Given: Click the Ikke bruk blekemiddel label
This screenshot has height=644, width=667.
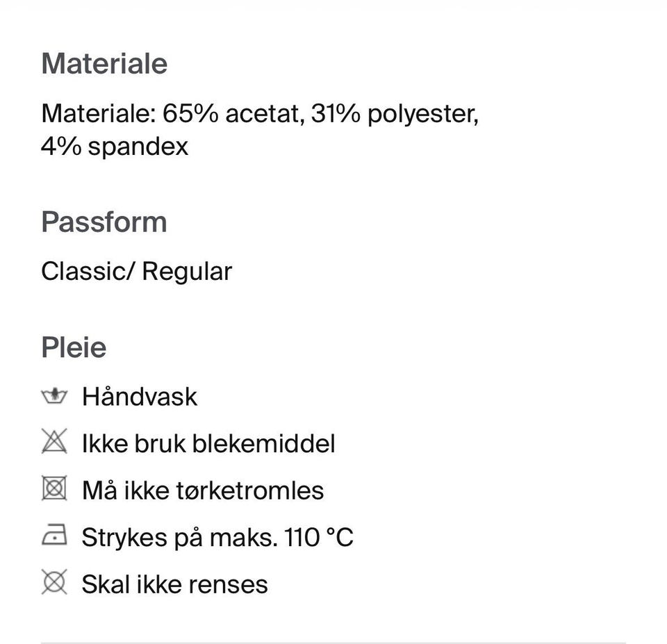Looking at the screenshot, I should pos(208,443).
